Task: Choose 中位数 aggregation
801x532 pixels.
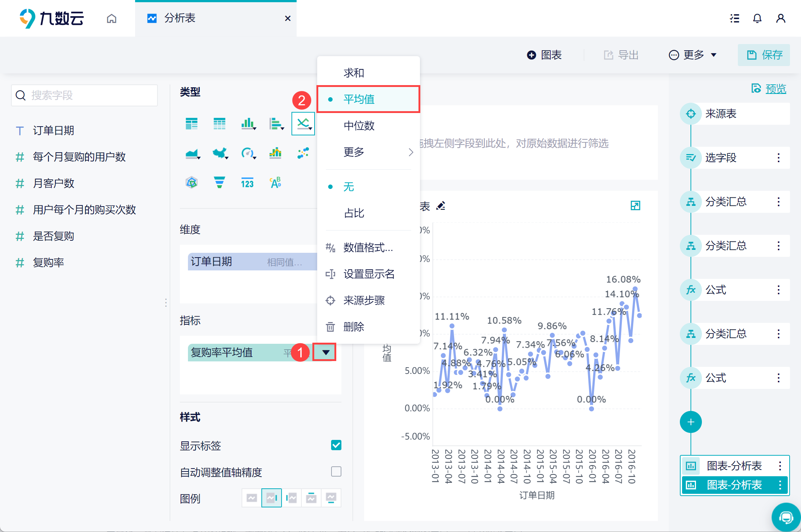Action: tap(368, 125)
